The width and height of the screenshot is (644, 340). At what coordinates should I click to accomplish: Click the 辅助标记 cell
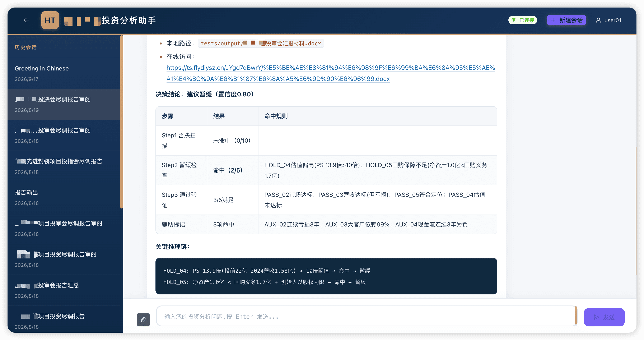point(181,224)
